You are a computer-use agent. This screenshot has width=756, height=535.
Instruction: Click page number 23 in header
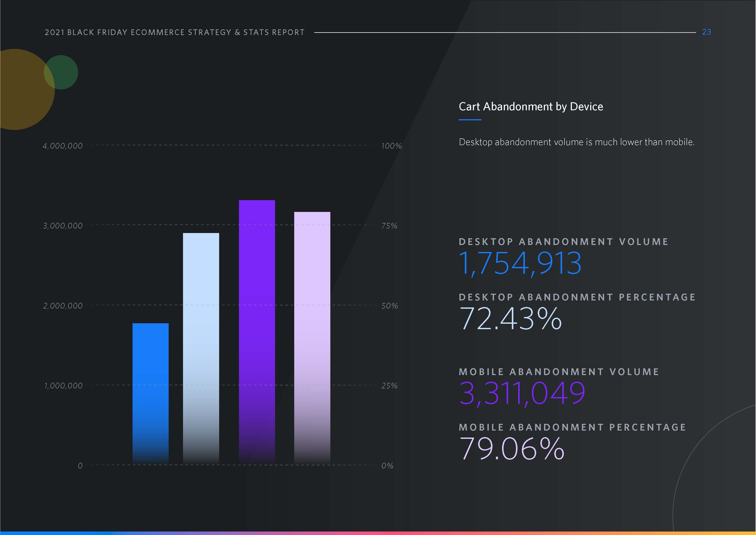(706, 32)
